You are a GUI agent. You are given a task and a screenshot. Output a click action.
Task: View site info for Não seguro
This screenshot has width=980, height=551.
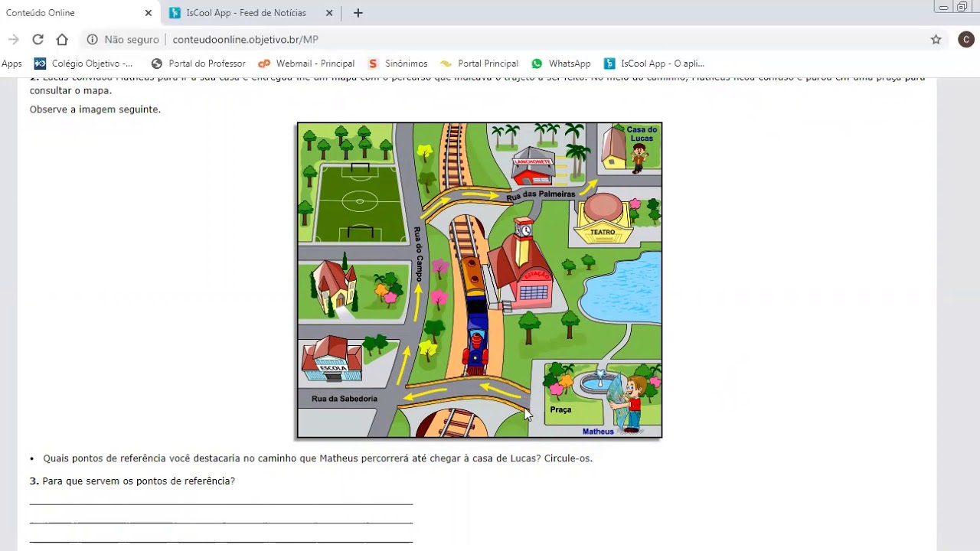point(122,39)
